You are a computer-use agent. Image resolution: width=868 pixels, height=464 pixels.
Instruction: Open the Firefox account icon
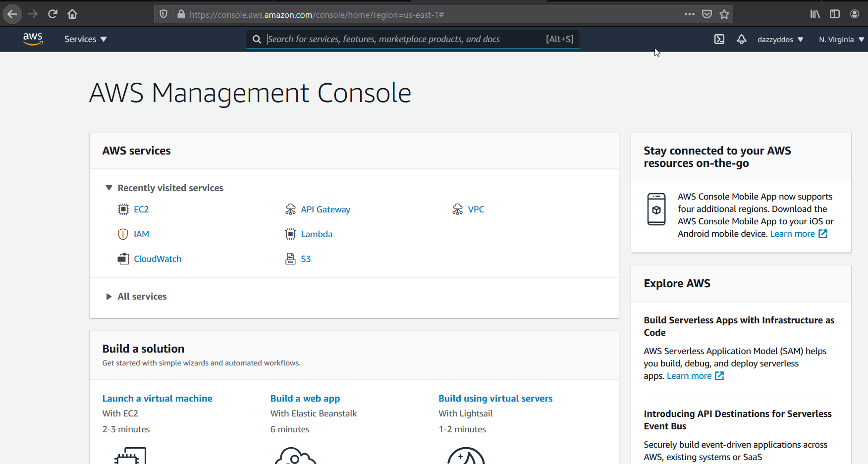click(855, 14)
